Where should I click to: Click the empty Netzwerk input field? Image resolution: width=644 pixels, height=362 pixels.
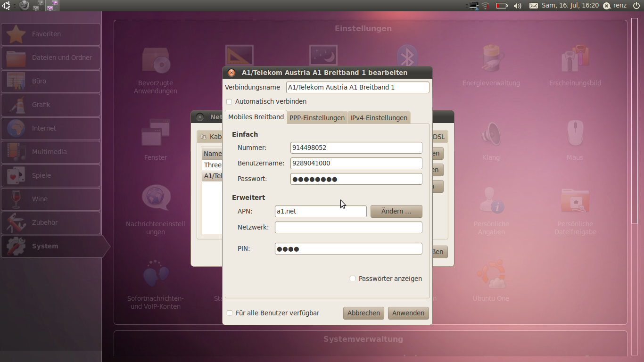point(348,227)
